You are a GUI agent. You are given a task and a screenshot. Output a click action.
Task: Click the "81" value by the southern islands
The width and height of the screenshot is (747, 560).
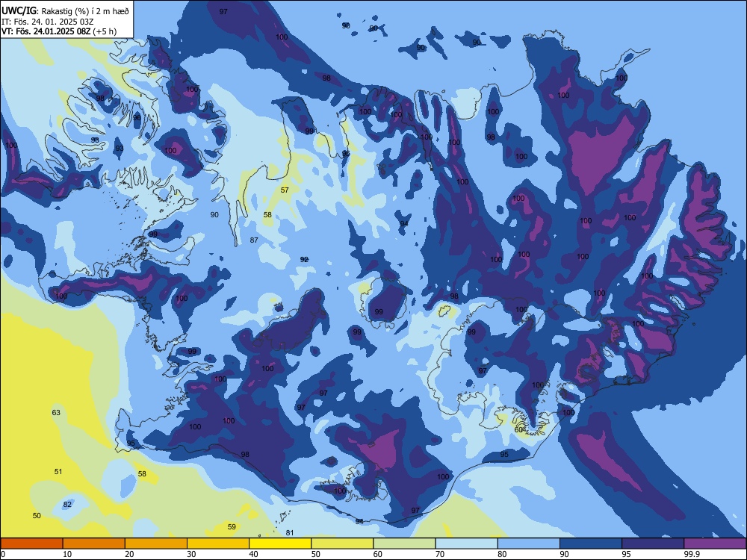click(290, 533)
